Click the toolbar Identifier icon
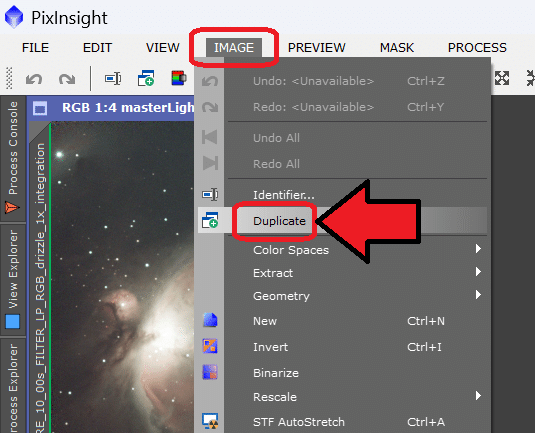 coord(113,78)
